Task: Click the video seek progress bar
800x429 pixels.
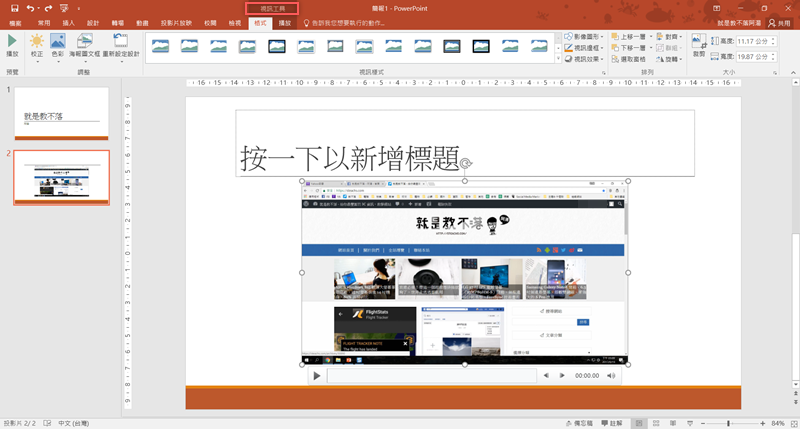Action: [x=432, y=376]
